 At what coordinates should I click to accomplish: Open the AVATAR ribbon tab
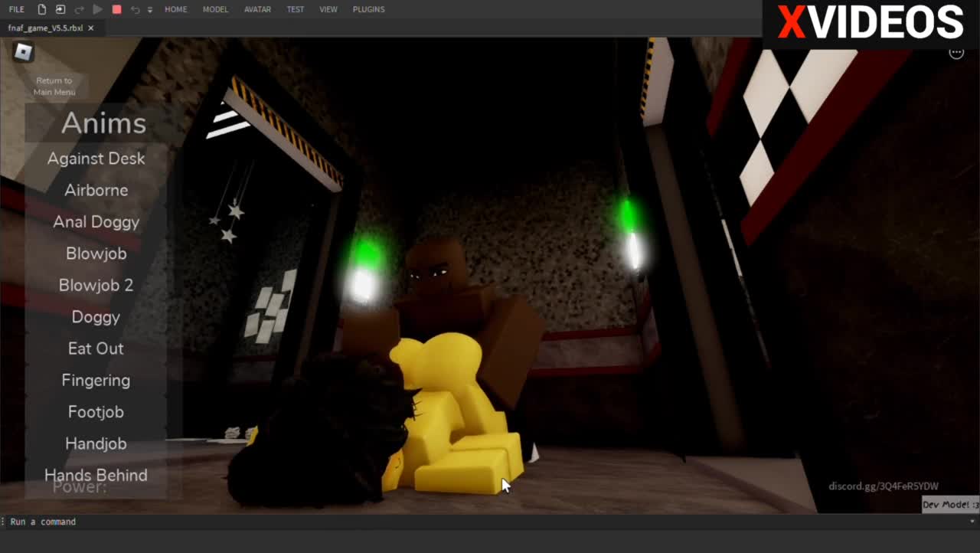coord(257,9)
